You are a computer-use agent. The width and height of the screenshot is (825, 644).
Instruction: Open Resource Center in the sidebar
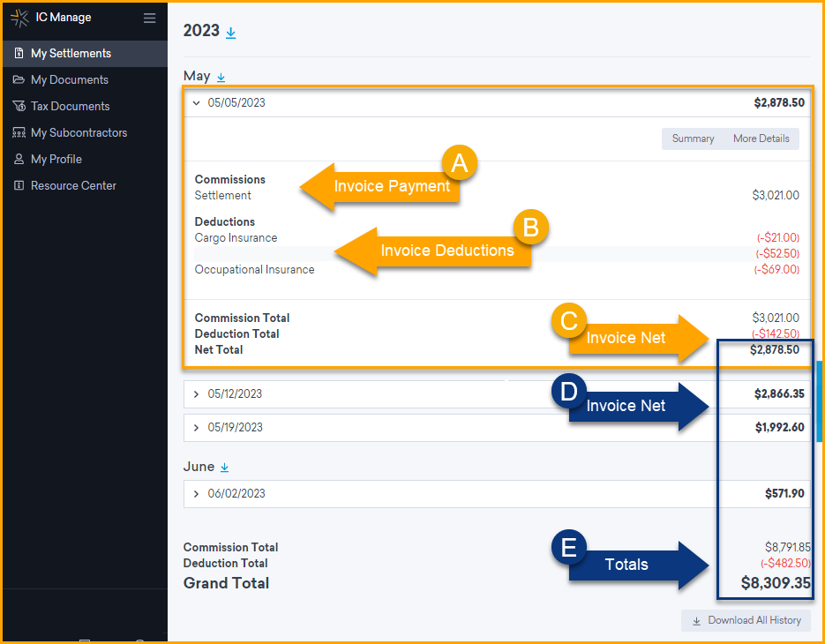73,185
